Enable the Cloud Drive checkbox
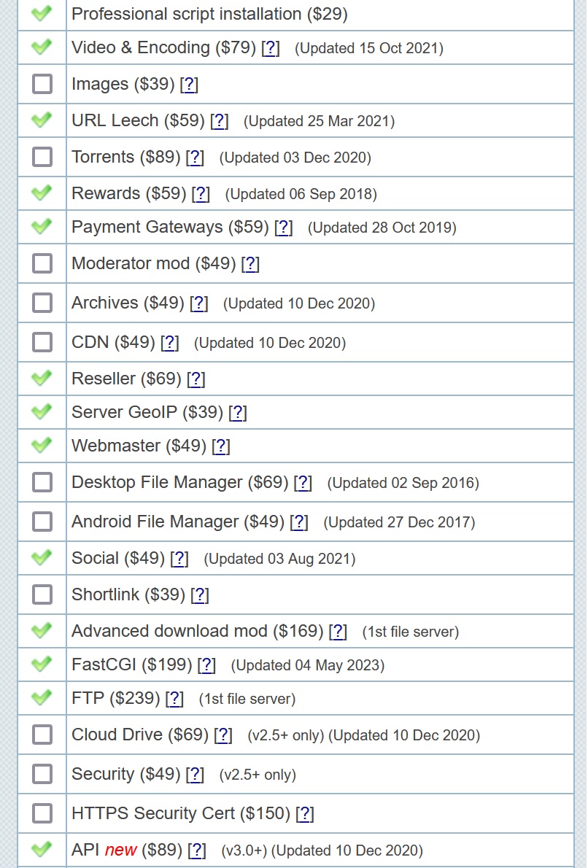This screenshot has height=868, width=588. pos(42,735)
